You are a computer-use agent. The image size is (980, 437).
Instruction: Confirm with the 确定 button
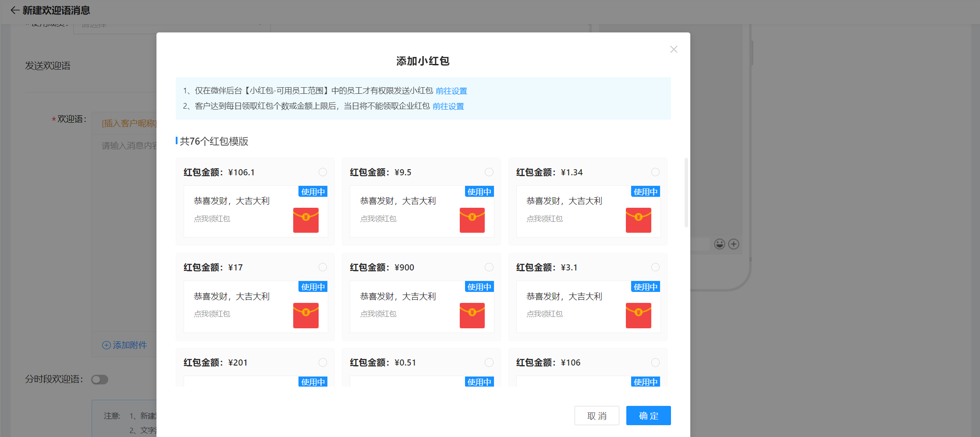point(649,416)
